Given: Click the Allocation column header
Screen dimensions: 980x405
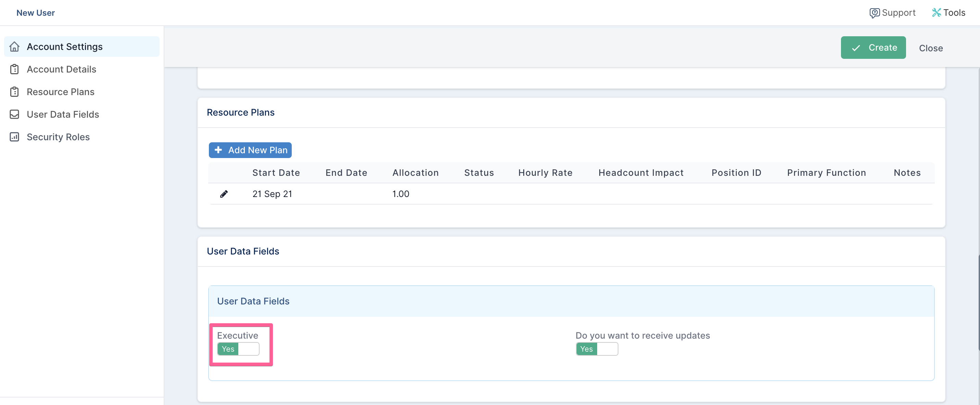Looking at the screenshot, I should pos(415,172).
